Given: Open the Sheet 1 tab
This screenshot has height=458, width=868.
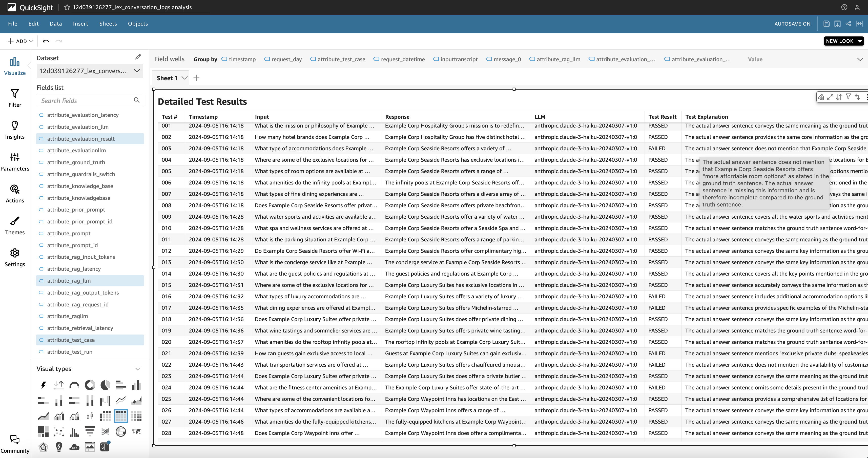Looking at the screenshot, I should click(167, 78).
